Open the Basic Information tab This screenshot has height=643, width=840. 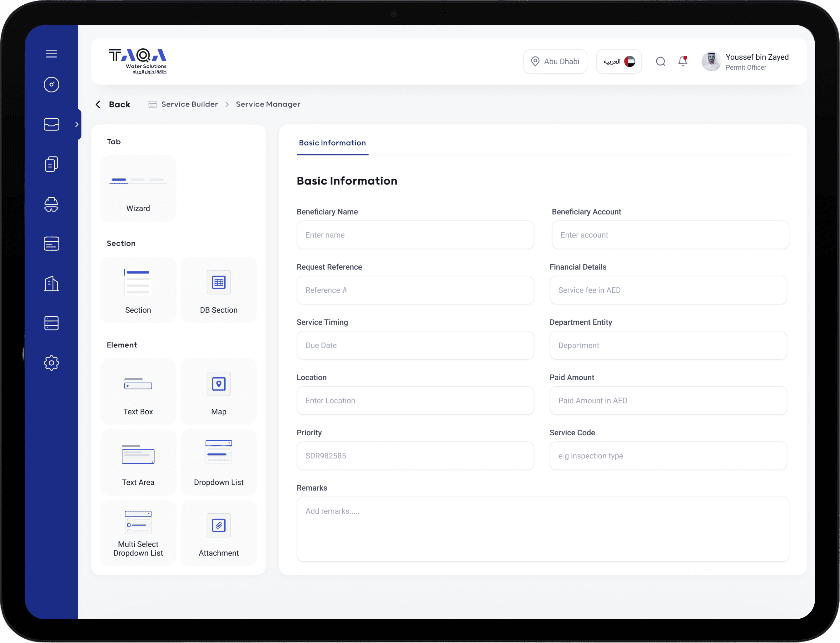tap(332, 143)
